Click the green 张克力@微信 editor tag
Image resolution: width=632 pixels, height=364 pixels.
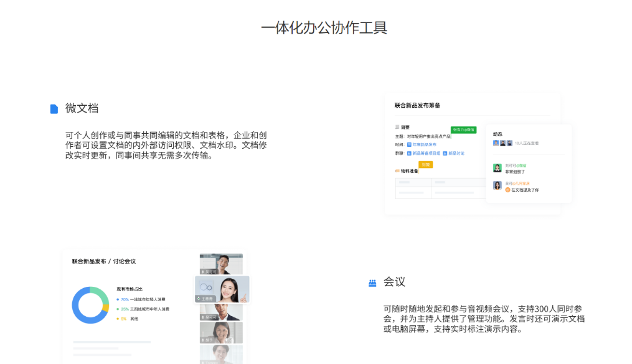click(x=464, y=129)
